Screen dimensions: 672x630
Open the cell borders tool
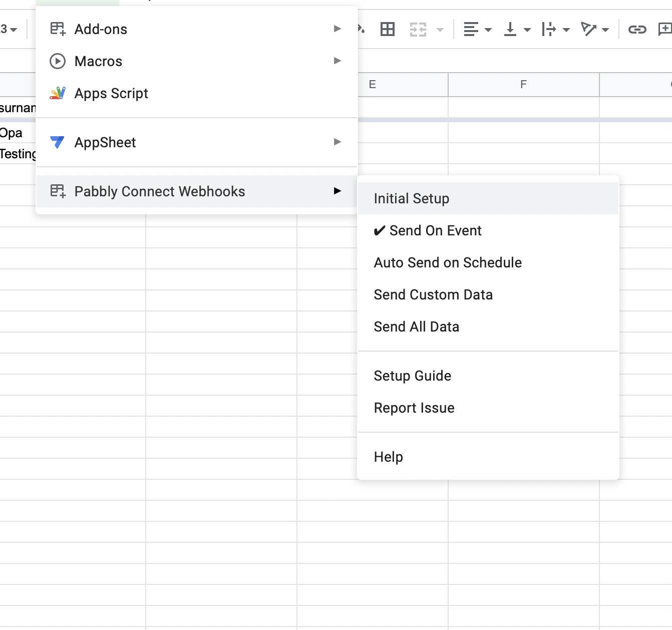[x=388, y=29]
